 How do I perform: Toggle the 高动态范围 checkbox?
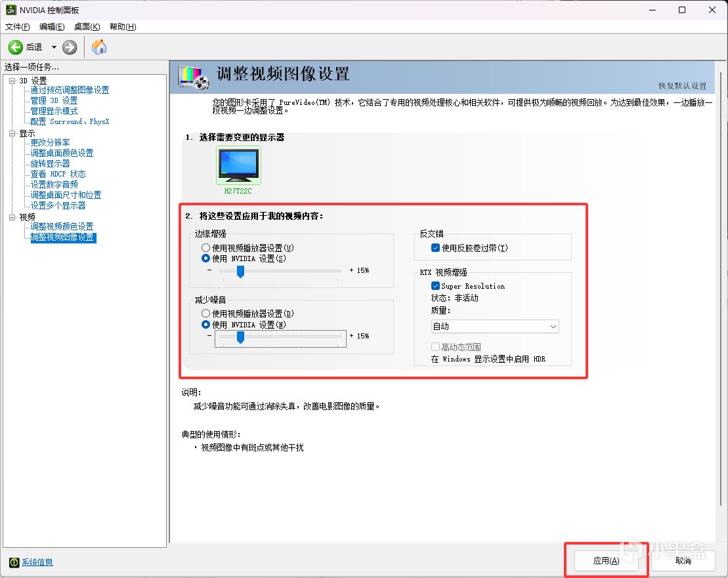(435, 347)
